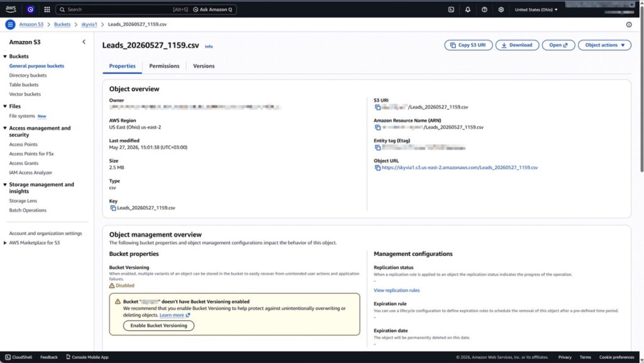Image resolution: width=644 pixels, height=363 pixels.
Task: Open IAM Access Analyzer
Action: tap(31, 173)
